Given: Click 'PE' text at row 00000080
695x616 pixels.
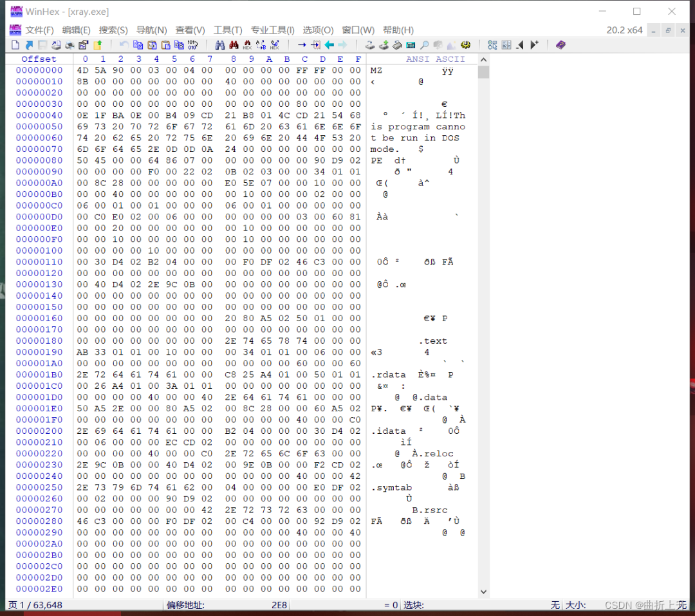Looking at the screenshot, I should [376, 160].
